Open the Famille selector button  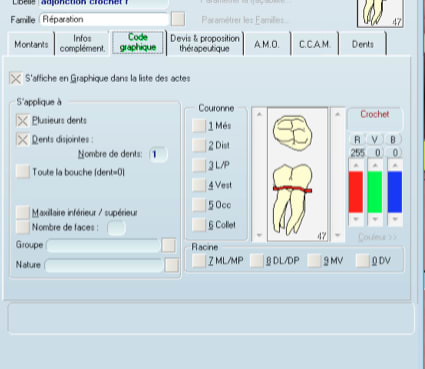click(x=178, y=19)
